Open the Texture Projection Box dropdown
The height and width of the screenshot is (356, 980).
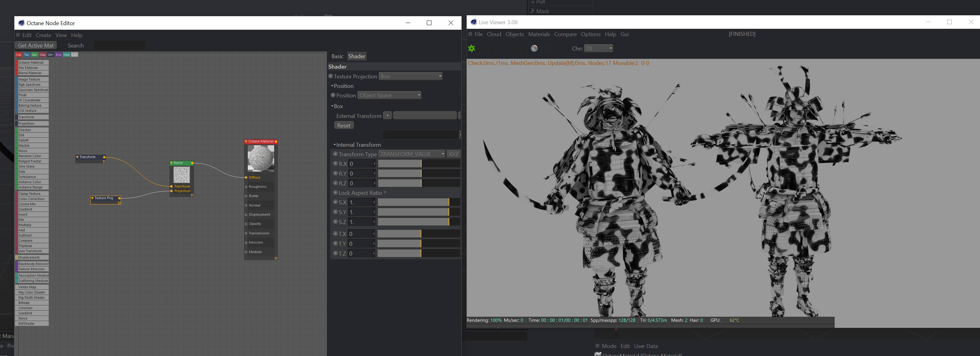click(411, 76)
